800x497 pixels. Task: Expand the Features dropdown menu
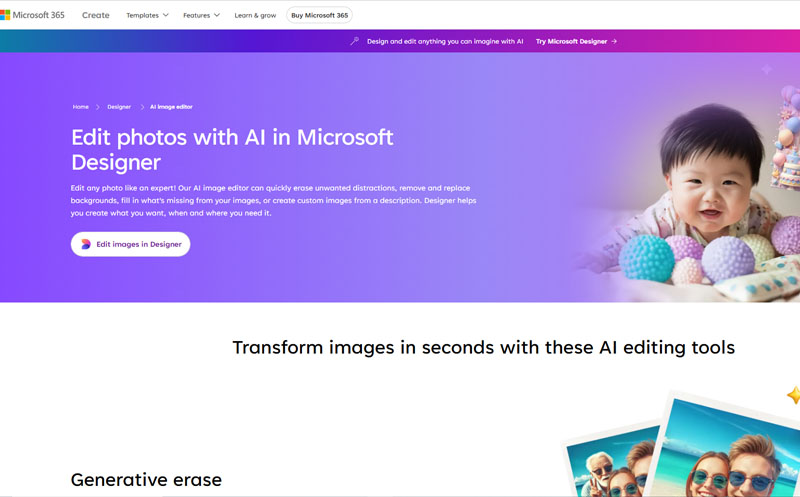[202, 15]
